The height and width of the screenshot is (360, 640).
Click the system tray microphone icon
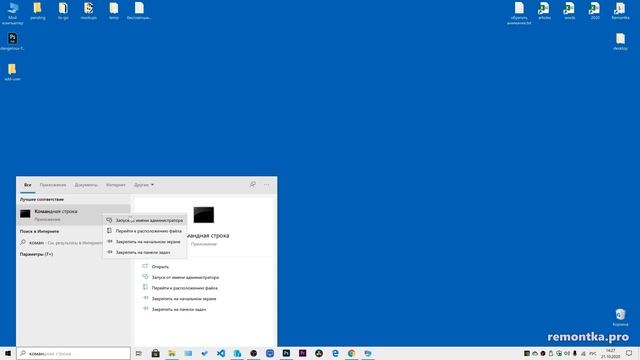(575, 353)
